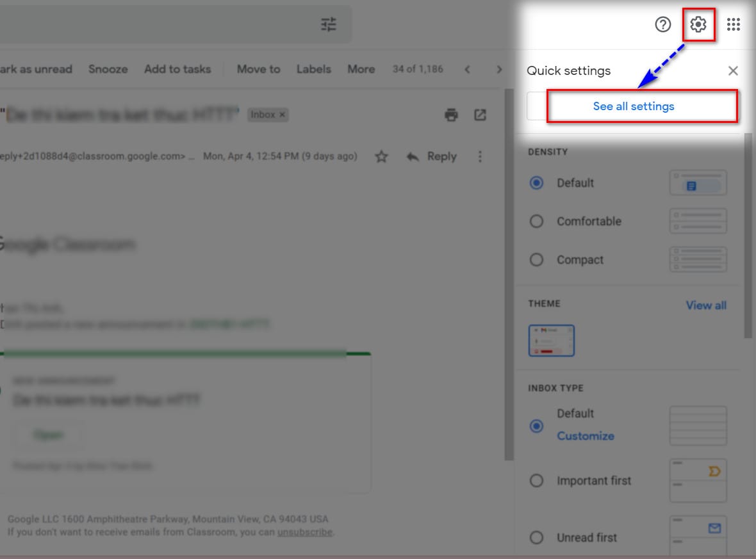This screenshot has height=559, width=756.
Task: Click See all settings button
Action: 633,106
